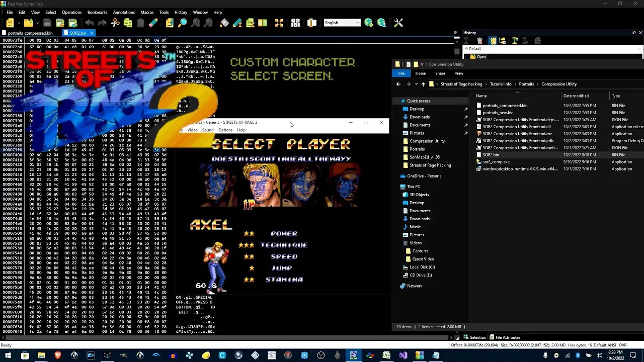The height and width of the screenshot is (362, 644).
Task: Open the Explorer Share ribbon tab
Action: tap(440, 73)
